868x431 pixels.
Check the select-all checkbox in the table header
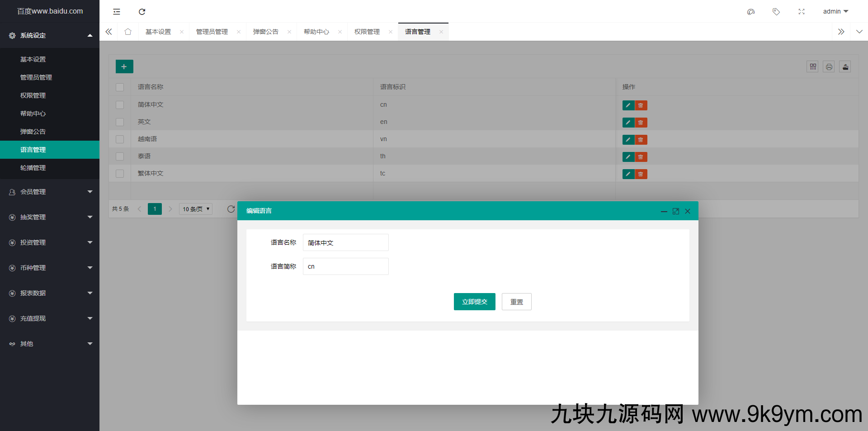coord(120,87)
